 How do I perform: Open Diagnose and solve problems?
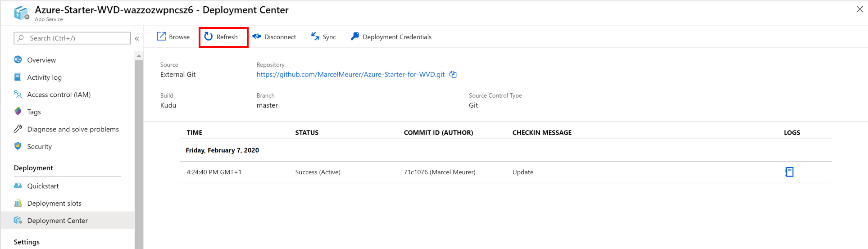click(73, 129)
